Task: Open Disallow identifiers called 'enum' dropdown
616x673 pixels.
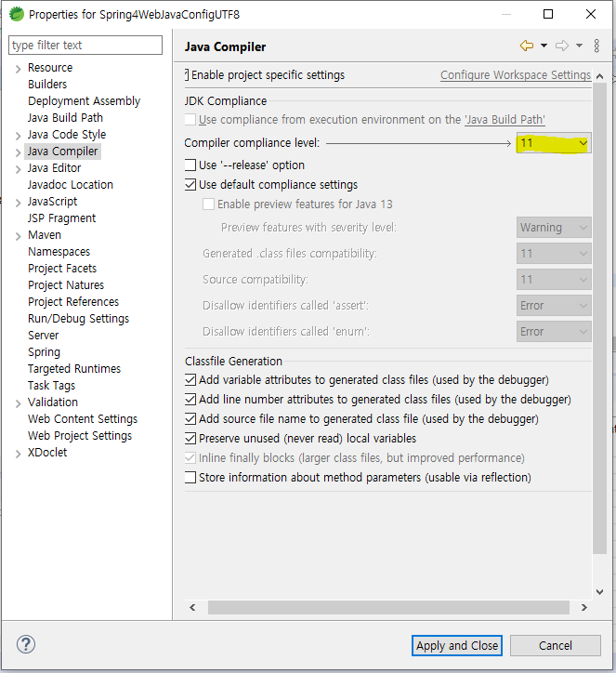Action: [554, 331]
